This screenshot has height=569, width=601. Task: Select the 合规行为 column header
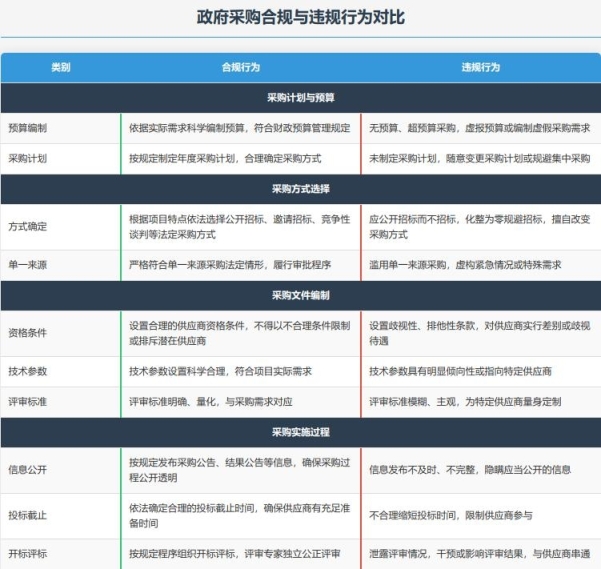[x=240, y=67]
